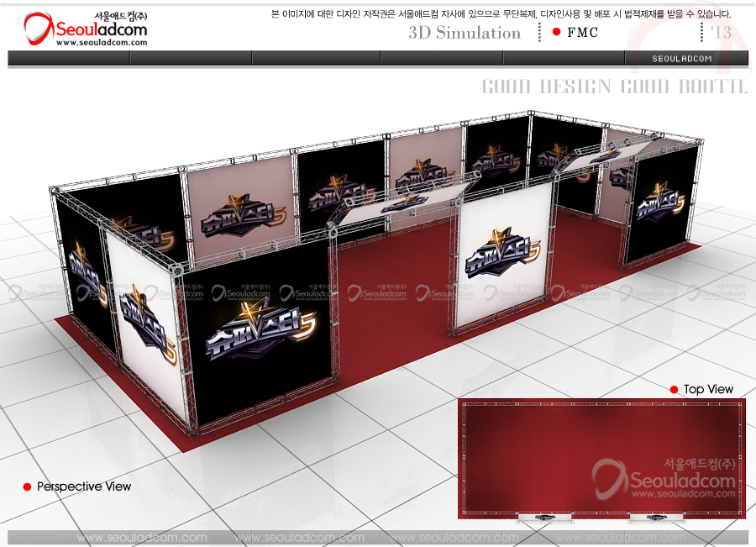Click the 3D Simulation heading text

(x=465, y=33)
